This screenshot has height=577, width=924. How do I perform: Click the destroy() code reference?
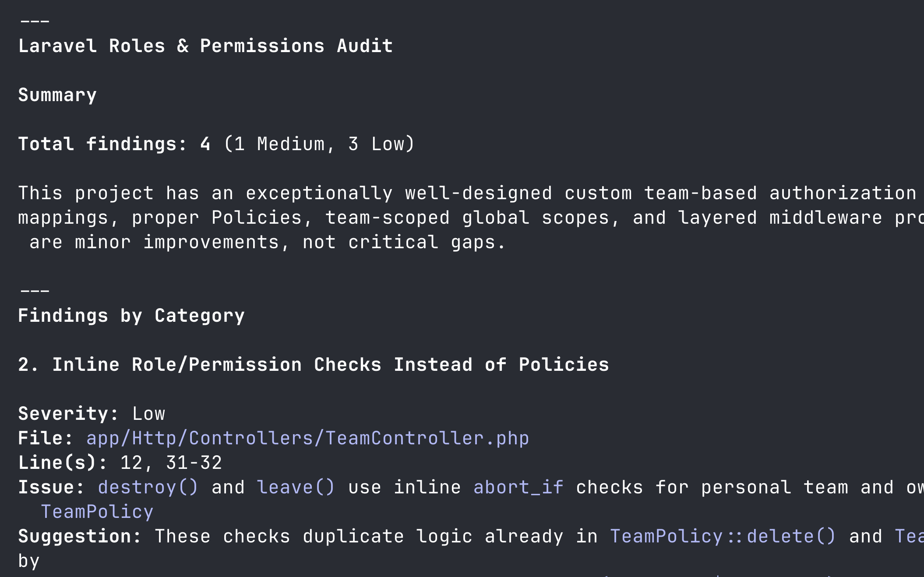click(148, 487)
